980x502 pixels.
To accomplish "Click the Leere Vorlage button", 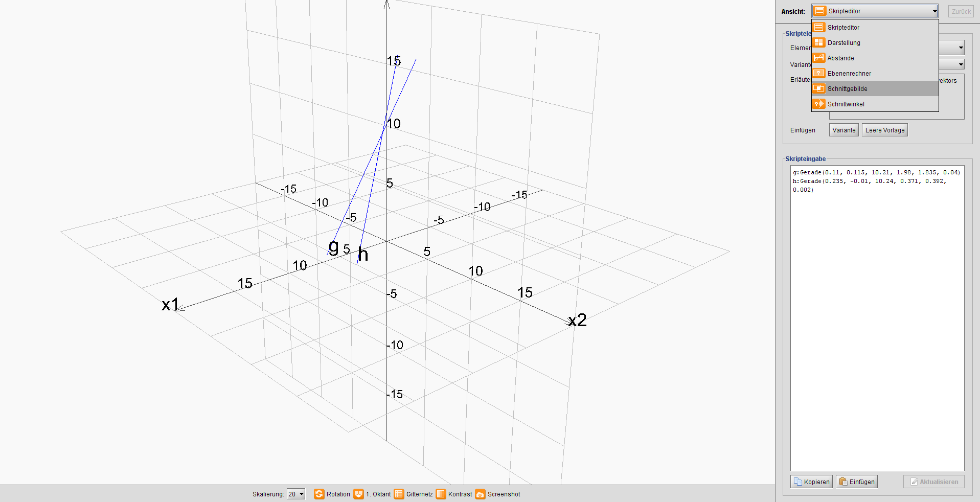I will coord(884,130).
